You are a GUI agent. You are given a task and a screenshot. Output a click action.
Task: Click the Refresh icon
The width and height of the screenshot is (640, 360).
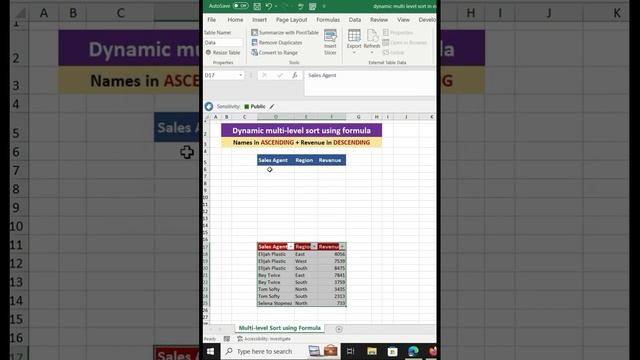[x=372, y=36]
